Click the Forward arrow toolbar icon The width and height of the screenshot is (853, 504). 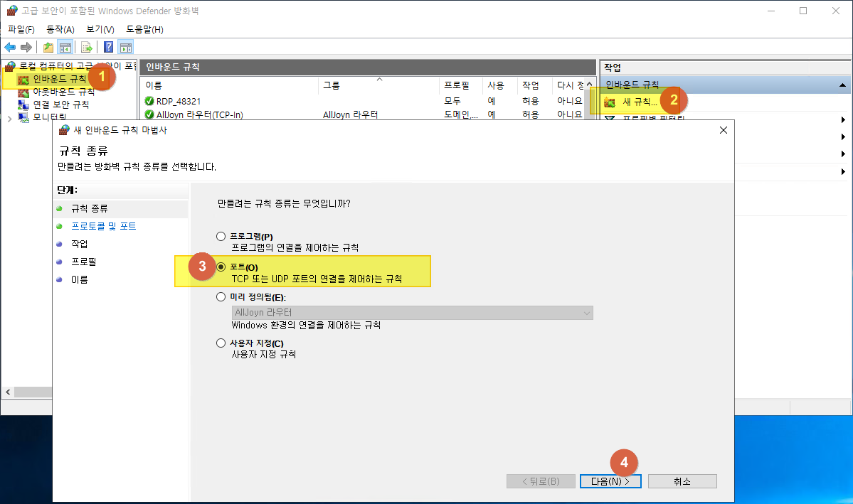(26, 48)
